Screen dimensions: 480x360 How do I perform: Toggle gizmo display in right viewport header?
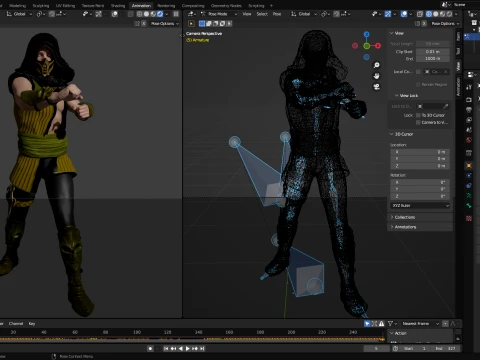click(388, 14)
